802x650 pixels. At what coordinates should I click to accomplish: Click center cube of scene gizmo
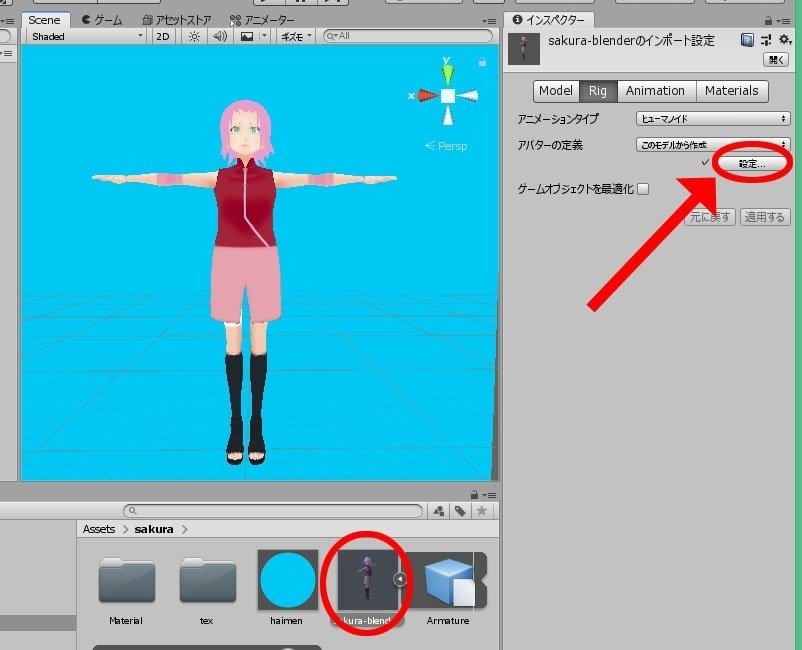pos(448,96)
